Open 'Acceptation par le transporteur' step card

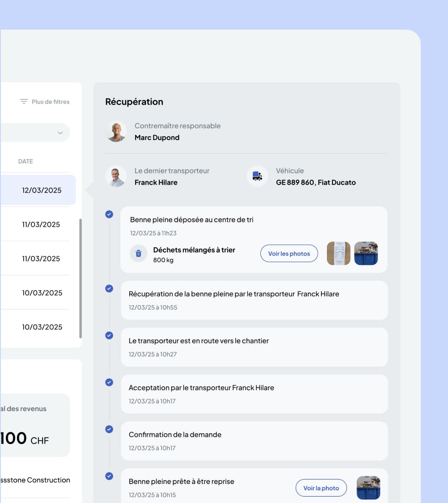[254, 394]
